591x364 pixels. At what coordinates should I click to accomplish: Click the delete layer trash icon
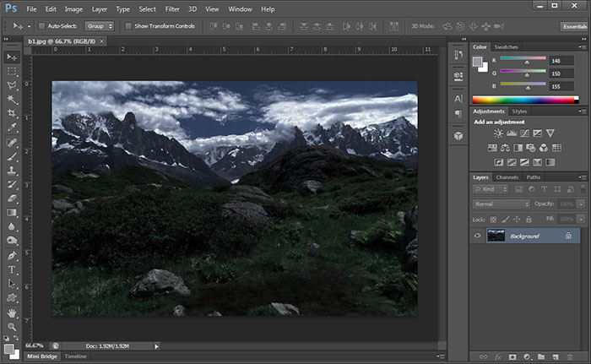coord(571,357)
